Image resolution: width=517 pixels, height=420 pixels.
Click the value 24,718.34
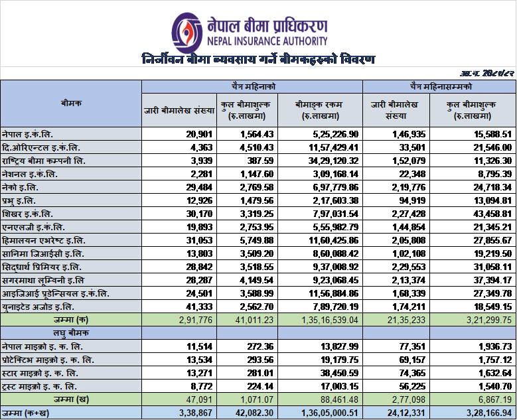coord(492,187)
